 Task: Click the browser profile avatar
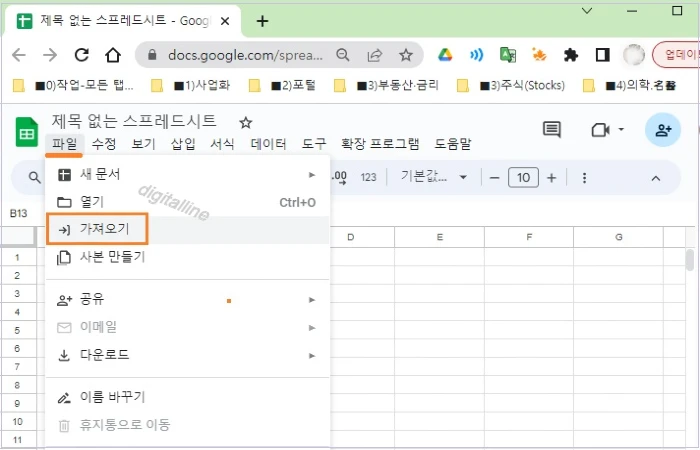tap(633, 55)
